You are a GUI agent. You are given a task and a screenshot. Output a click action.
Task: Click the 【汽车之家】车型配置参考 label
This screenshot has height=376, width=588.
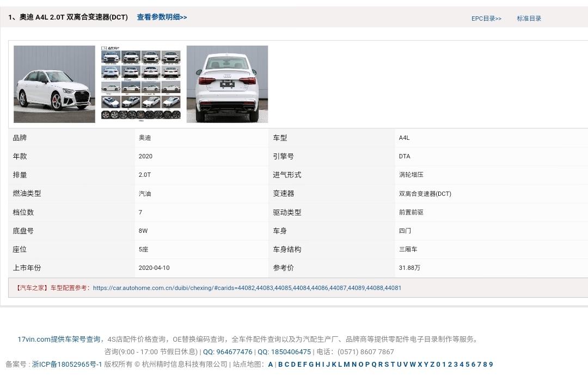tap(52, 288)
